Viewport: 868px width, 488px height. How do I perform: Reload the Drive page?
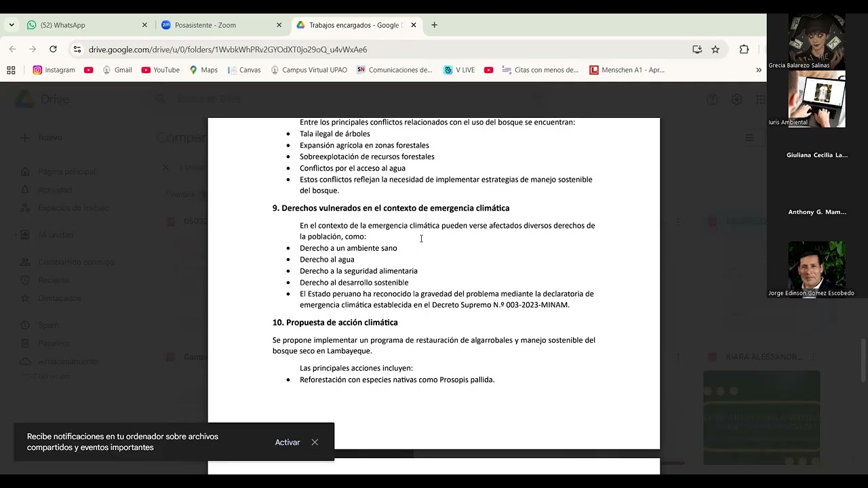53,49
